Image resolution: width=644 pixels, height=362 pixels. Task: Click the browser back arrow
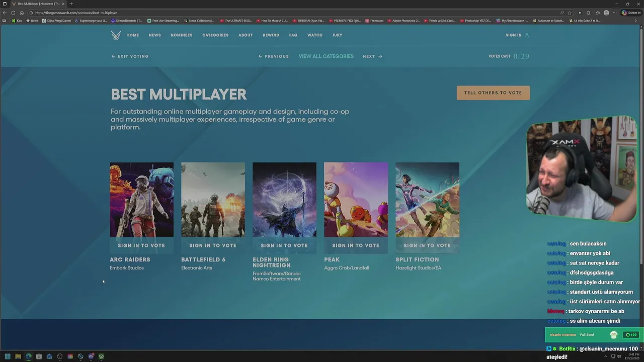5,13
